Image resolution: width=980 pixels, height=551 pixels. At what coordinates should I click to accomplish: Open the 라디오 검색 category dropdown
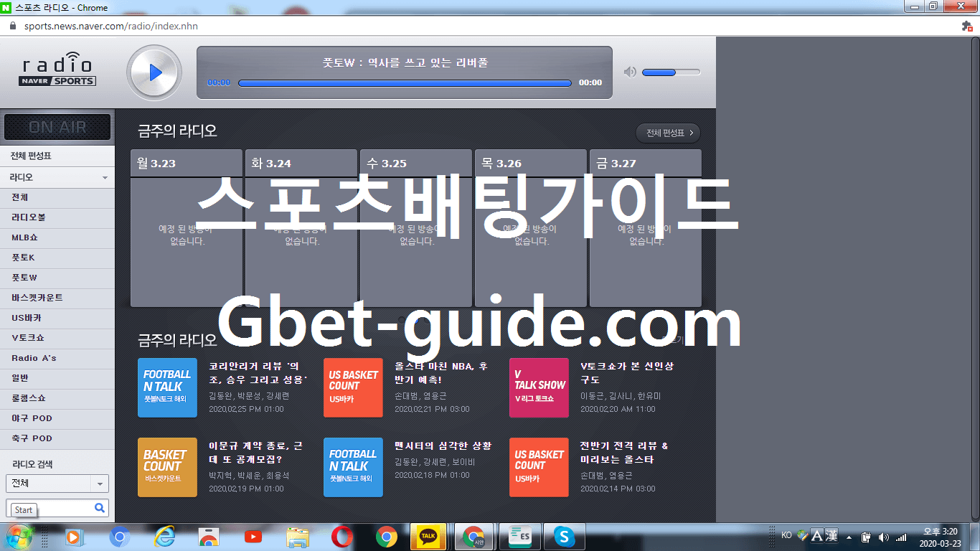pyautogui.click(x=57, y=484)
